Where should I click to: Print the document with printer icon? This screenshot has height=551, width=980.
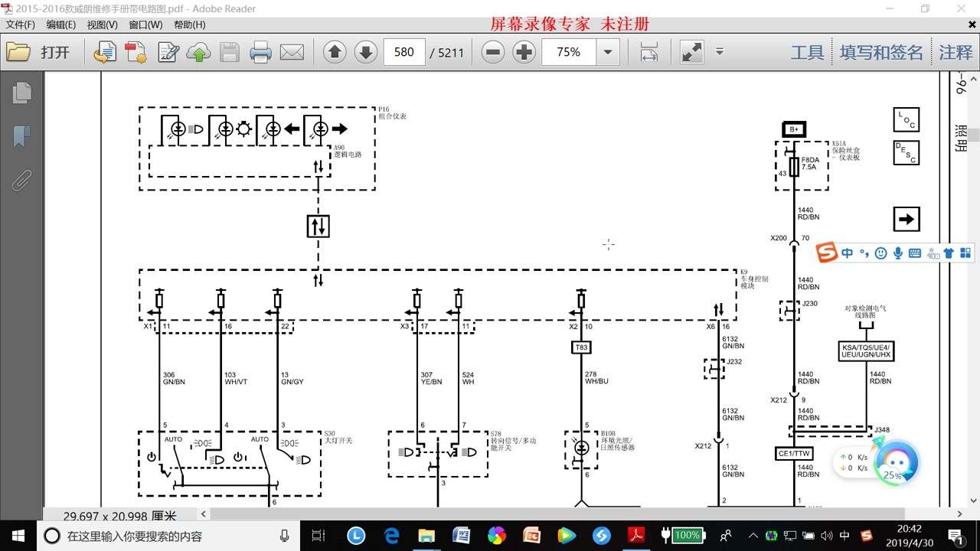click(x=261, y=52)
